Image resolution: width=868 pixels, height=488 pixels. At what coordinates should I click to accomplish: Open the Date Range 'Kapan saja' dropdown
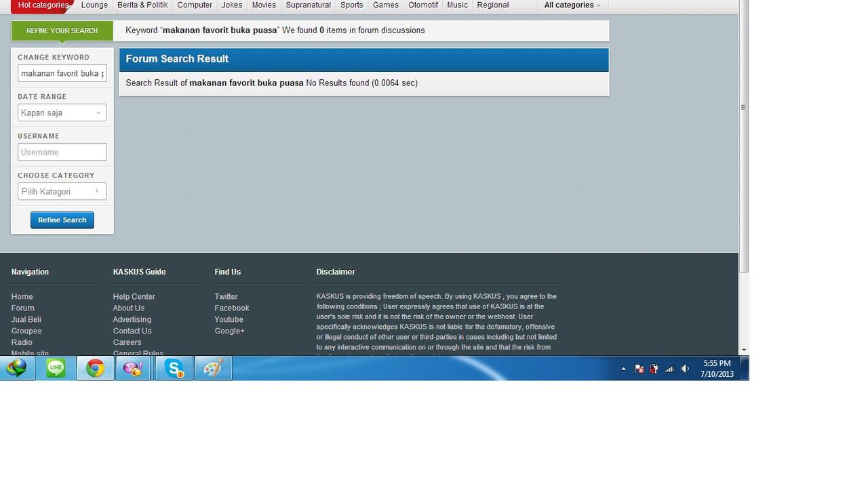point(62,113)
